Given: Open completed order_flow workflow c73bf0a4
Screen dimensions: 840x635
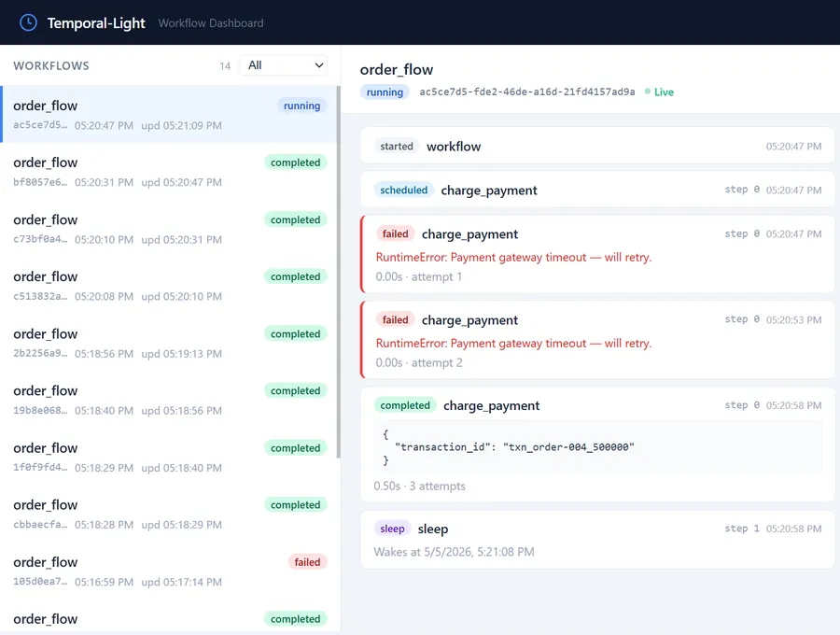Looking at the screenshot, I should (169, 229).
